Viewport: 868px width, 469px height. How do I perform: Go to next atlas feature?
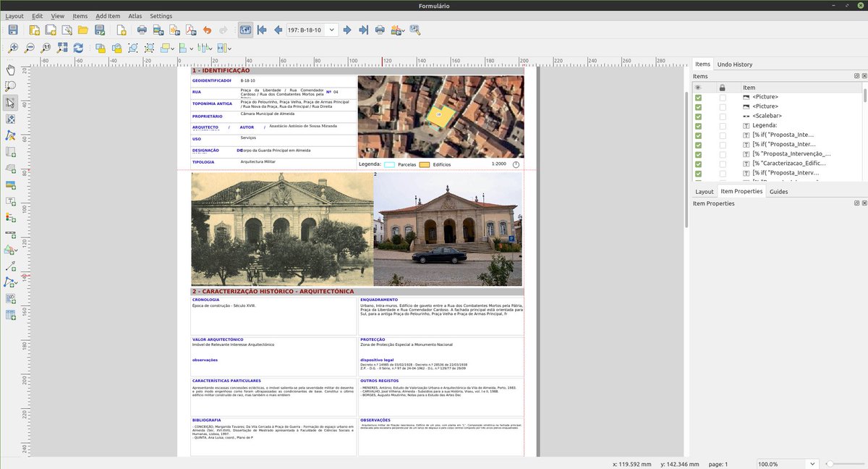coord(347,30)
